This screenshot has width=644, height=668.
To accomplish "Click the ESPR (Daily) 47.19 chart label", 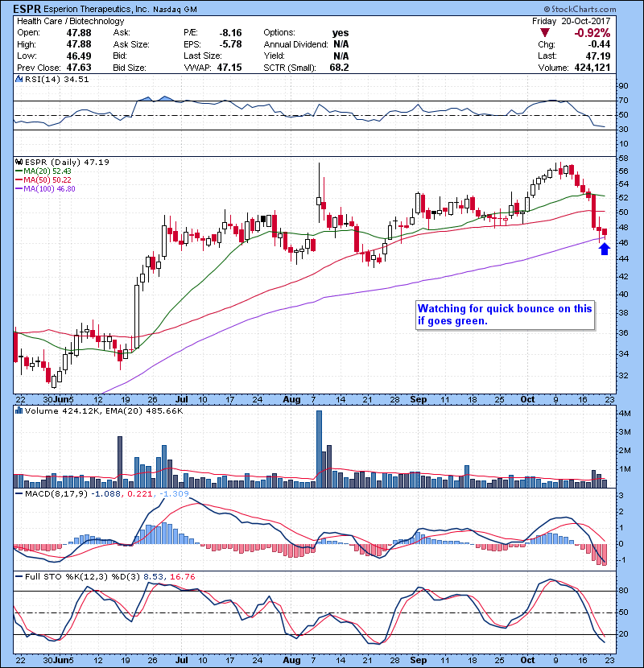I will coord(67,162).
